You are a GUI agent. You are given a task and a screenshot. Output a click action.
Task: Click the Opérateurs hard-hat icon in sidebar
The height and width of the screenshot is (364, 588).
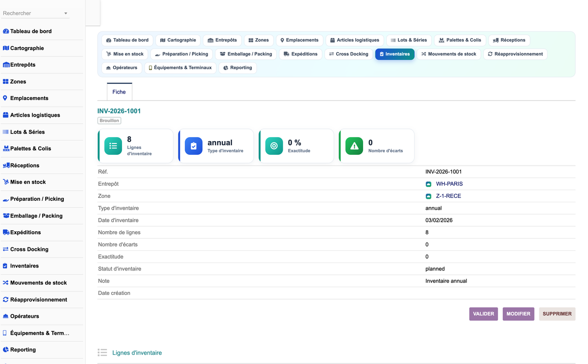[x=6, y=316]
